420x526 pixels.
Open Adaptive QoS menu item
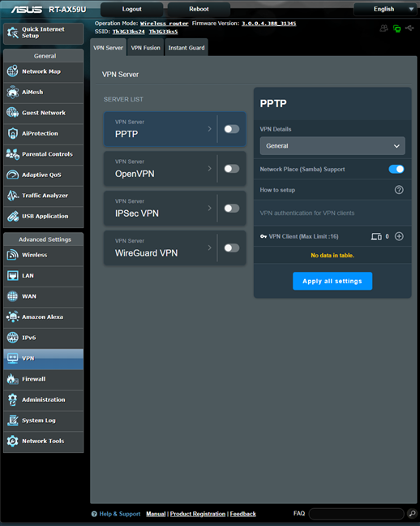coord(43,175)
